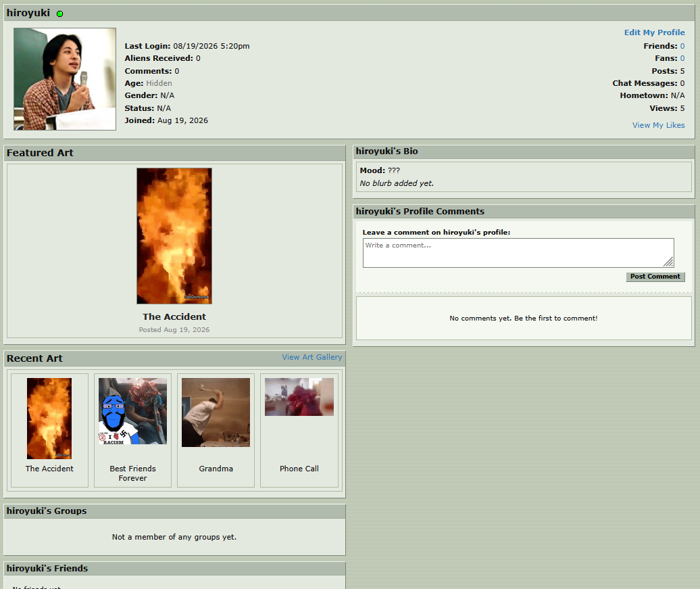Click the Grandma caption text
Screen dimensions: 700x589
coord(216,469)
